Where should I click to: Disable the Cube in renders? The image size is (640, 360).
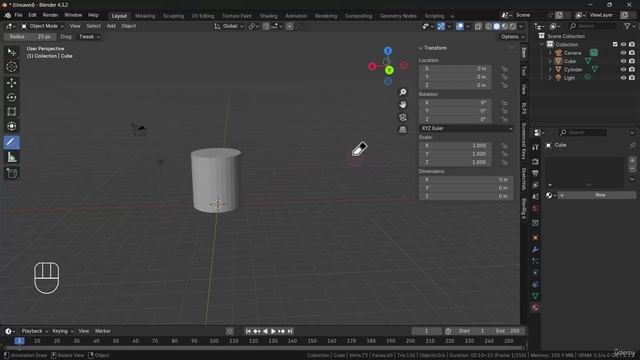(632, 61)
